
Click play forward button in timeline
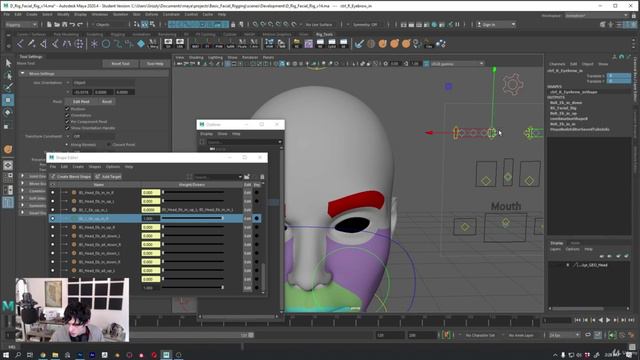(x=608, y=320)
